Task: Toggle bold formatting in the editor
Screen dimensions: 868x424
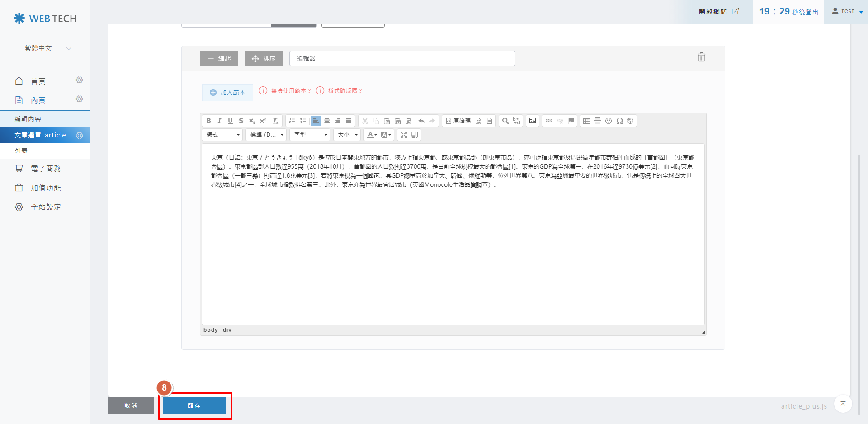Action: 208,121
